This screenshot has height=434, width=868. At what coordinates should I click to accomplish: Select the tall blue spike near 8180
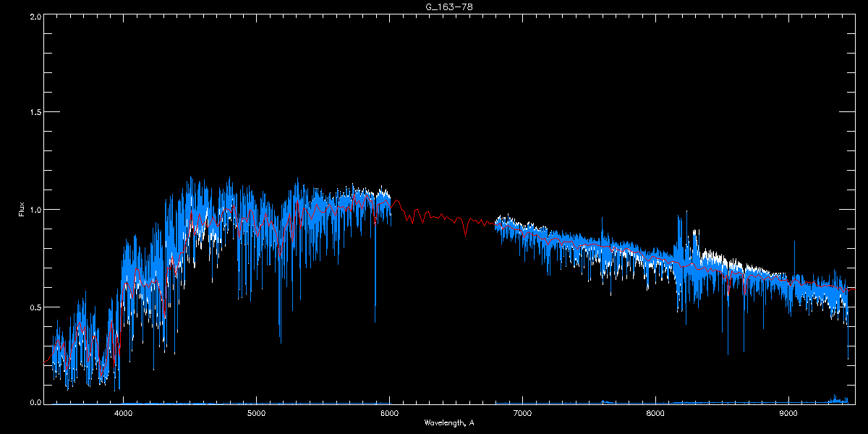[679, 217]
